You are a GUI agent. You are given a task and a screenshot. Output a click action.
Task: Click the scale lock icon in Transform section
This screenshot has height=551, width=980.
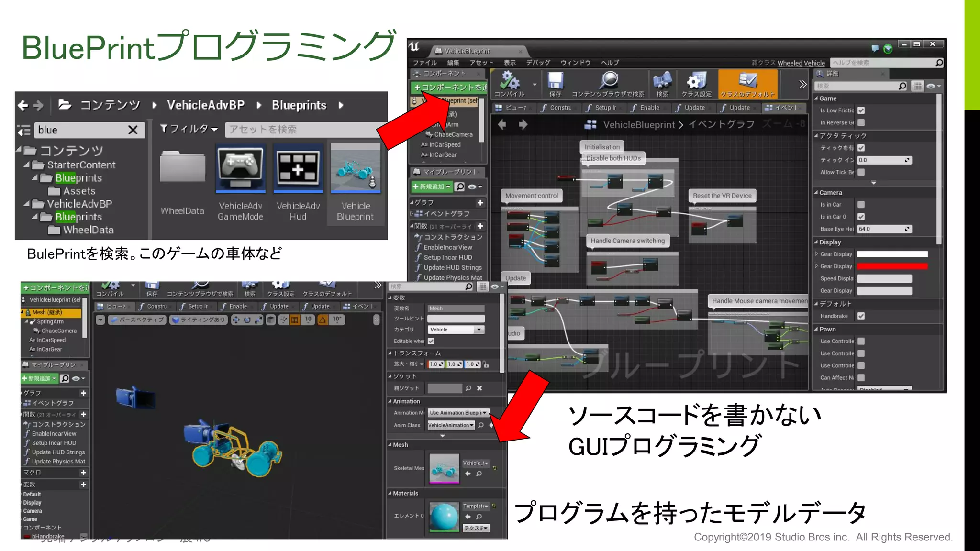click(486, 364)
